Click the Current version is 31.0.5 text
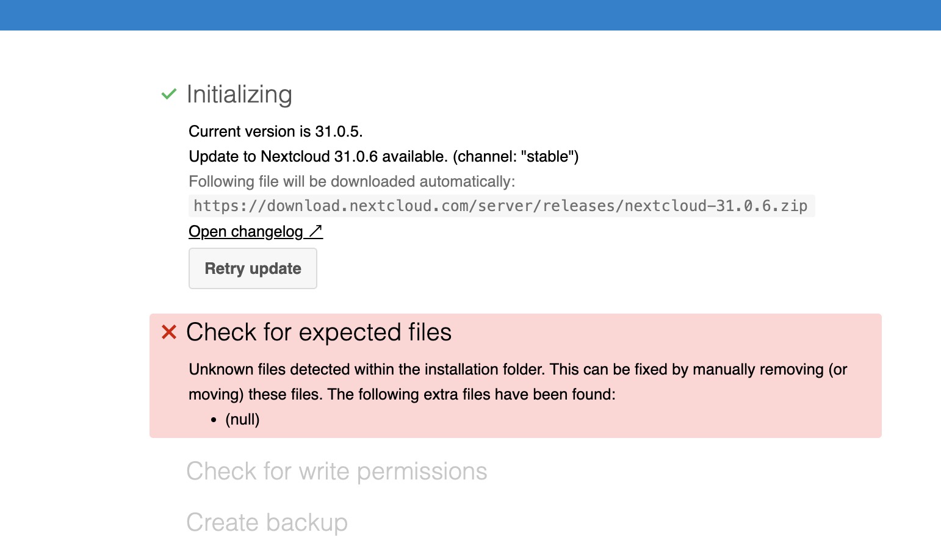941x560 pixels. 276,132
